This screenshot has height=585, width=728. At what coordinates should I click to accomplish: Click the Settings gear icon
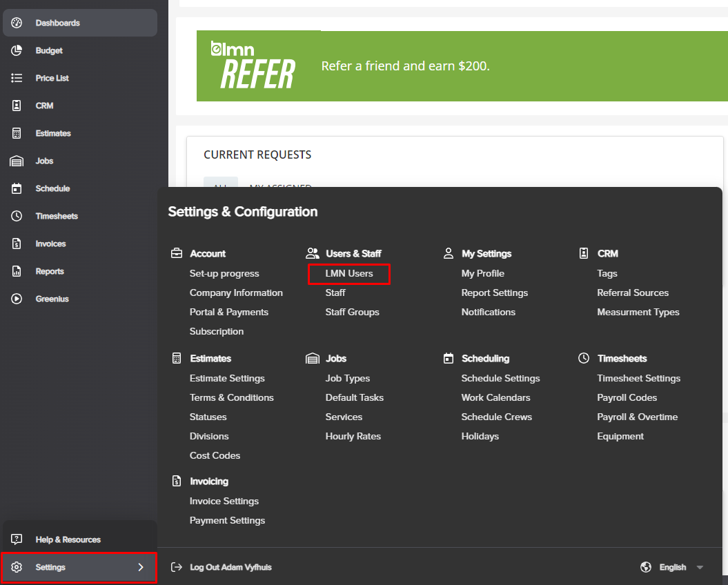[x=17, y=567]
